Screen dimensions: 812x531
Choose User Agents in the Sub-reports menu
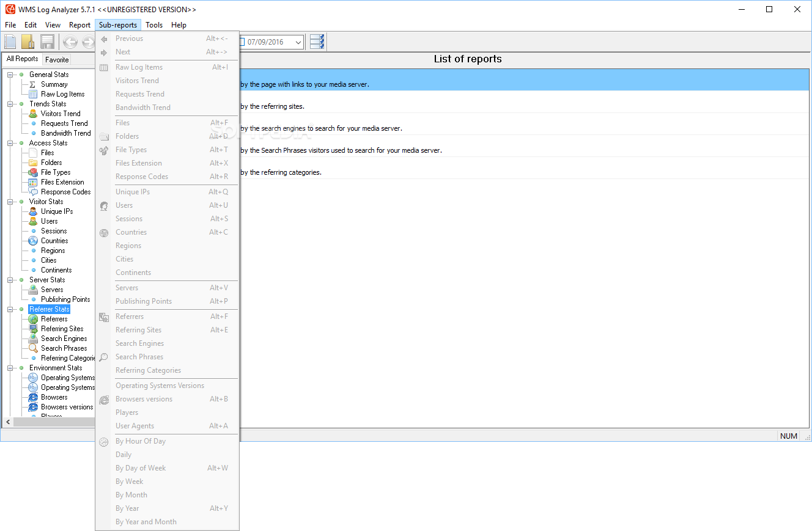(167, 426)
